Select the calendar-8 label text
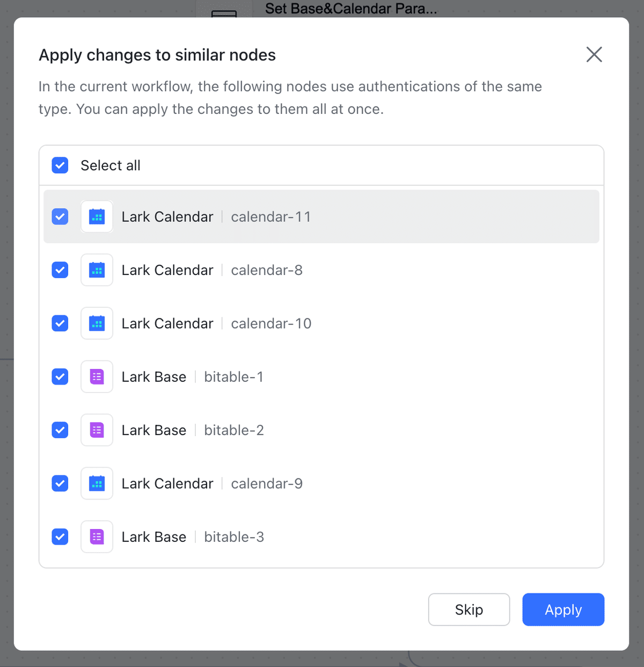 (267, 270)
